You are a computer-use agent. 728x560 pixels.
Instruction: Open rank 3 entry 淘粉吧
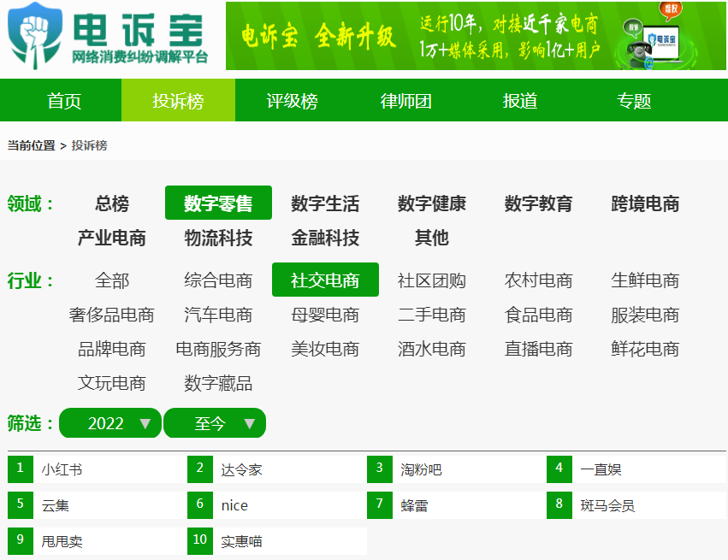[456, 469]
